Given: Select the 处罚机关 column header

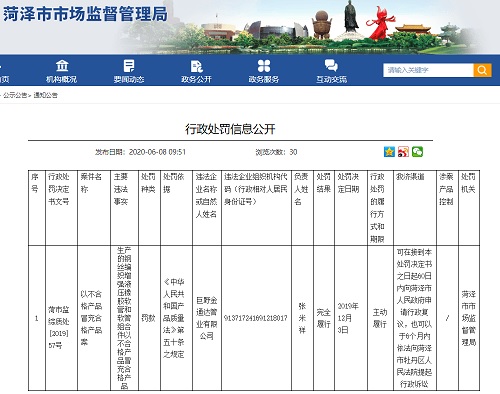Looking at the screenshot, I should pyautogui.click(x=469, y=208).
